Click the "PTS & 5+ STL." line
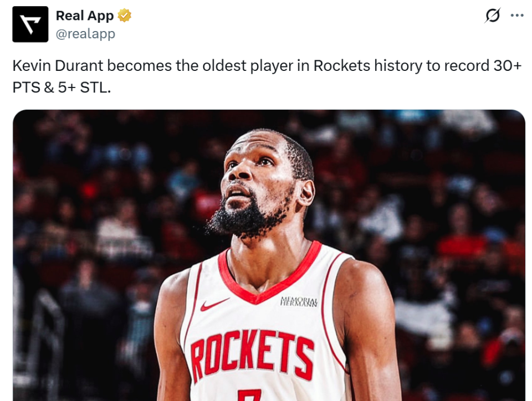 [62, 88]
